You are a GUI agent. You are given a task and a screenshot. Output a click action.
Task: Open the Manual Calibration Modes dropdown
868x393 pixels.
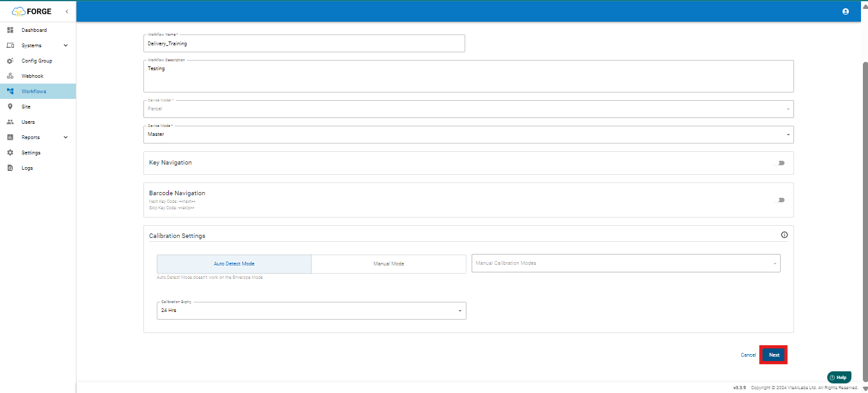coord(626,263)
